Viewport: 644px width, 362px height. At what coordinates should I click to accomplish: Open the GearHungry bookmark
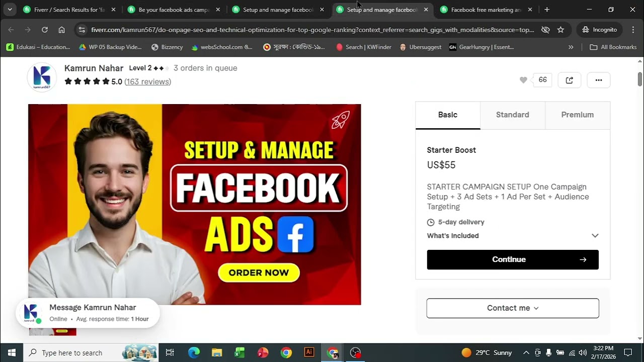[x=481, y=47]
